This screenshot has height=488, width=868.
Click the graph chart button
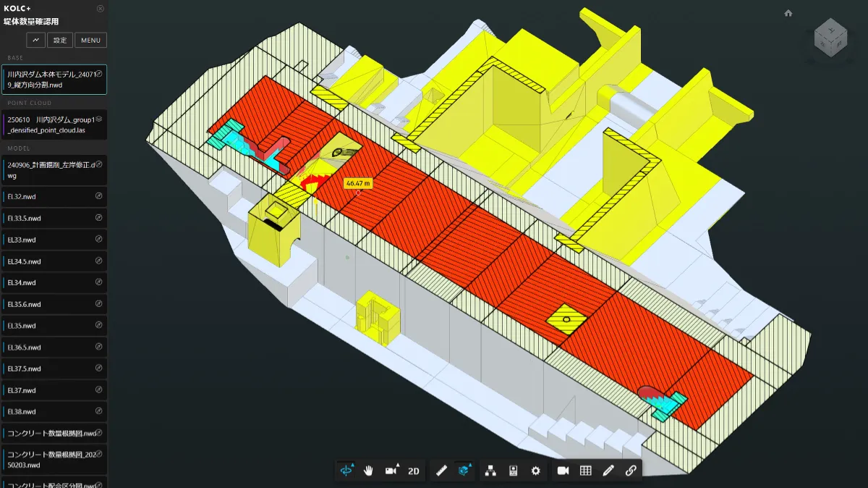tap(36, 40)
